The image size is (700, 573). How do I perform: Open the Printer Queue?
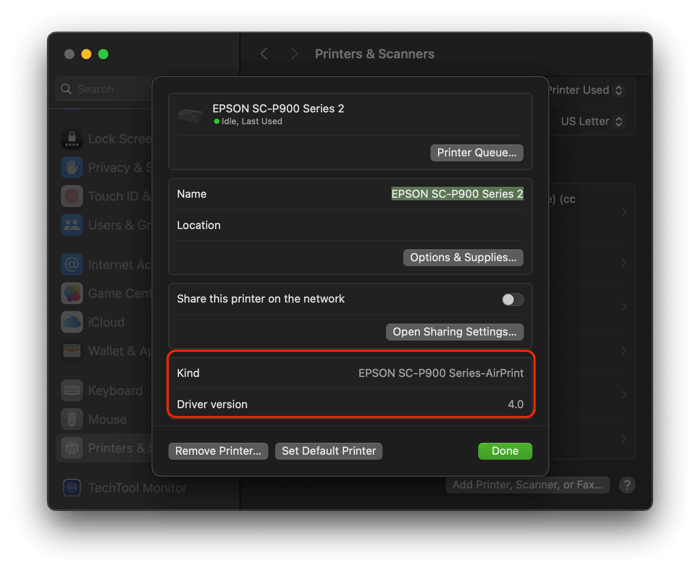pyautogui.click(x=477, y=153)
